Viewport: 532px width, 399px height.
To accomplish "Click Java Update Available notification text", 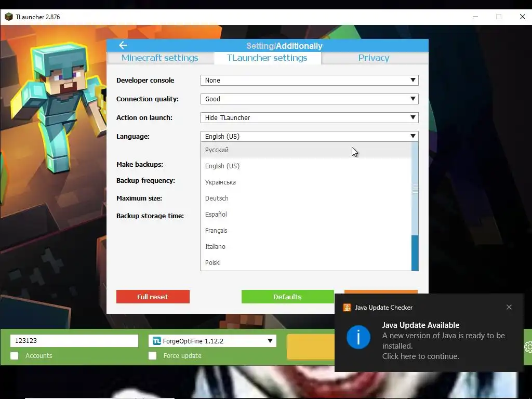I will (420, 325).
